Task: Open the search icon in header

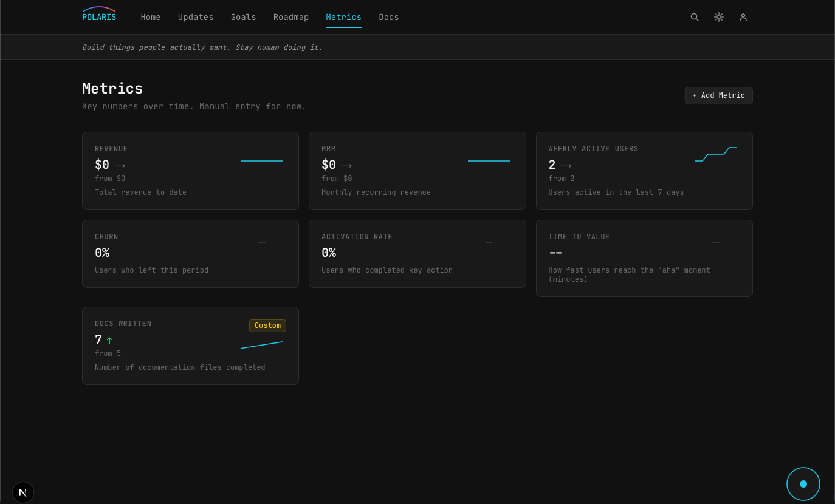Action: tap(695, 17)
